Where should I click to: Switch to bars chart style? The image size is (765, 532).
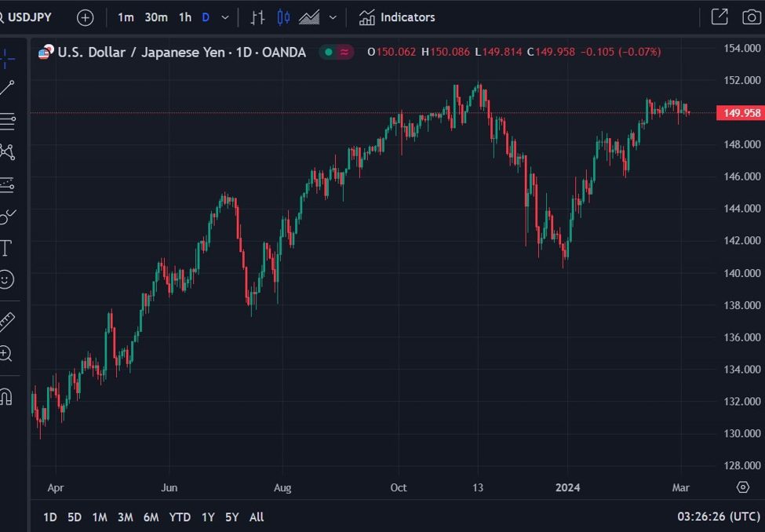pos(257,17)
